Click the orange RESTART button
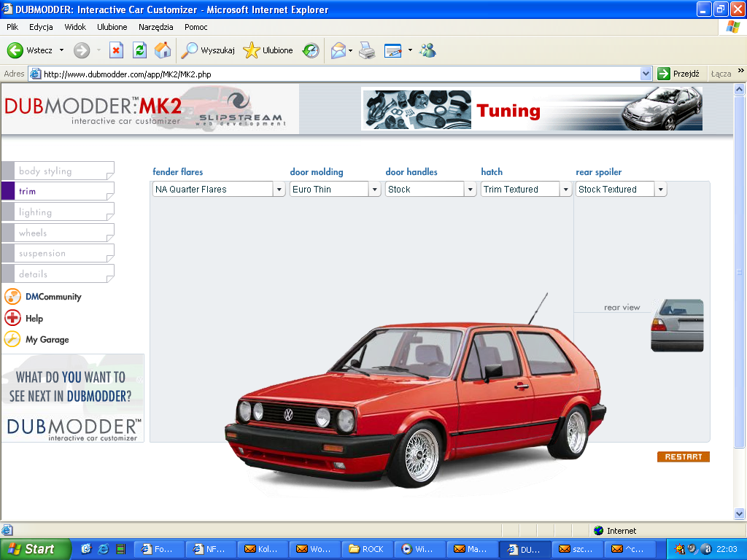Viewport: 747px width, 560px height. (683, 456)
